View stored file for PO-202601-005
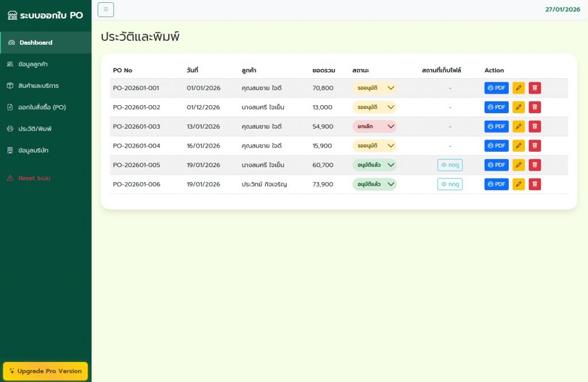 [450, 165]
